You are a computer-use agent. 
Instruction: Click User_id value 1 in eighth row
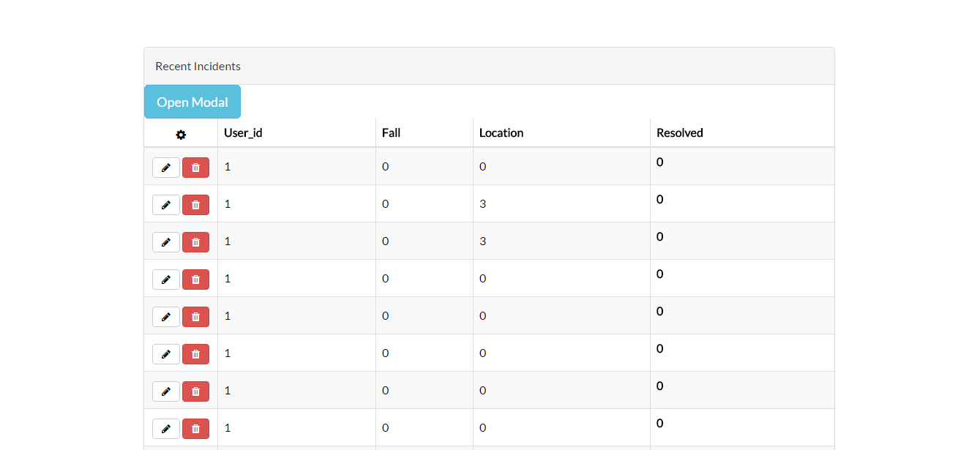(x=228, y=427)
